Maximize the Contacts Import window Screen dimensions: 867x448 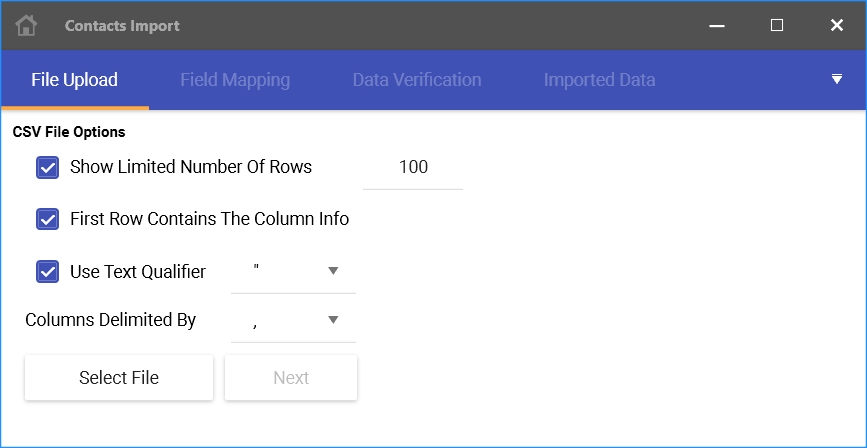776,25
